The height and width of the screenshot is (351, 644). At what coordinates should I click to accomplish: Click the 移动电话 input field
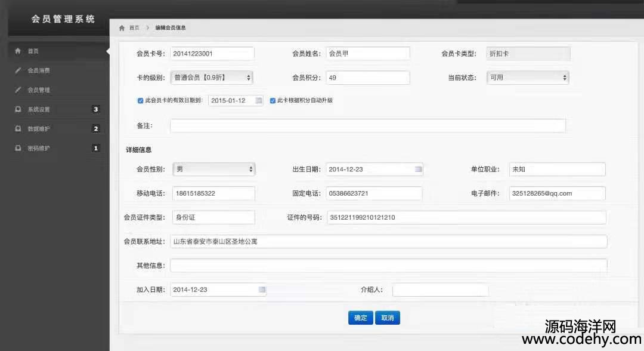click(x=213, y=193)
